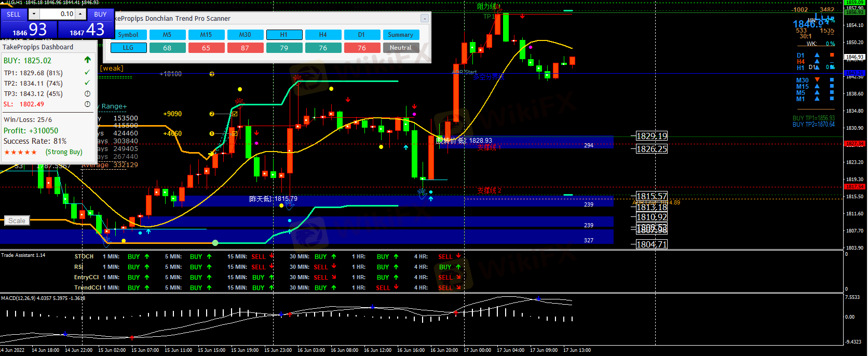Image resolution: width=868 pixels, height=356 pixels.
Task: Minimize the Donchian Trend Pro Scanner panel
Action: pyautogui.click(x=424, y=18)
